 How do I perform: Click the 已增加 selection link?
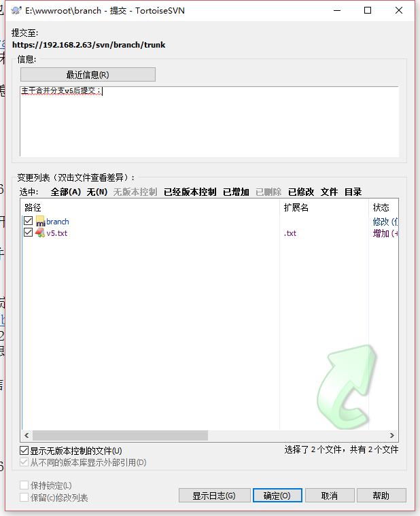click(236, 192)
